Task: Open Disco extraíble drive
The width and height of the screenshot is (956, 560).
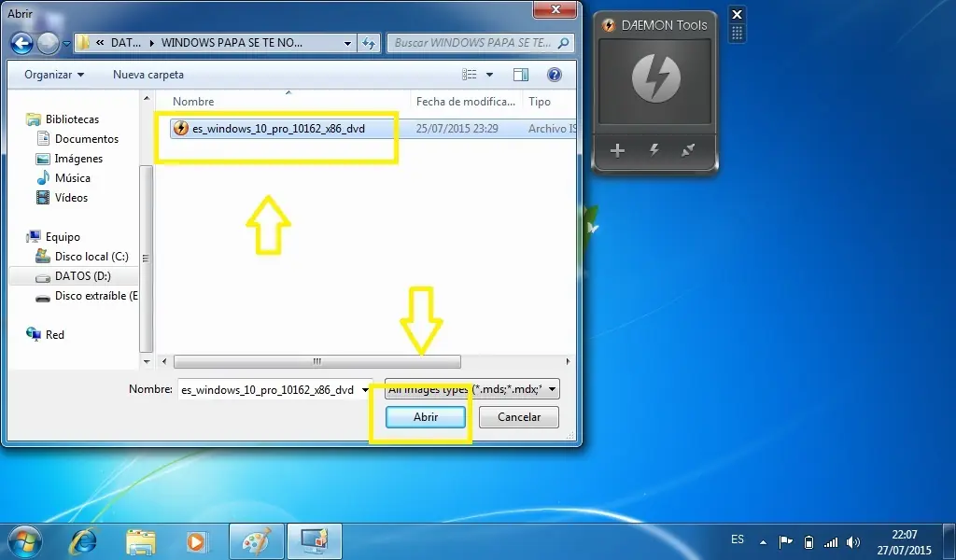Action: [x=96, y=296]
